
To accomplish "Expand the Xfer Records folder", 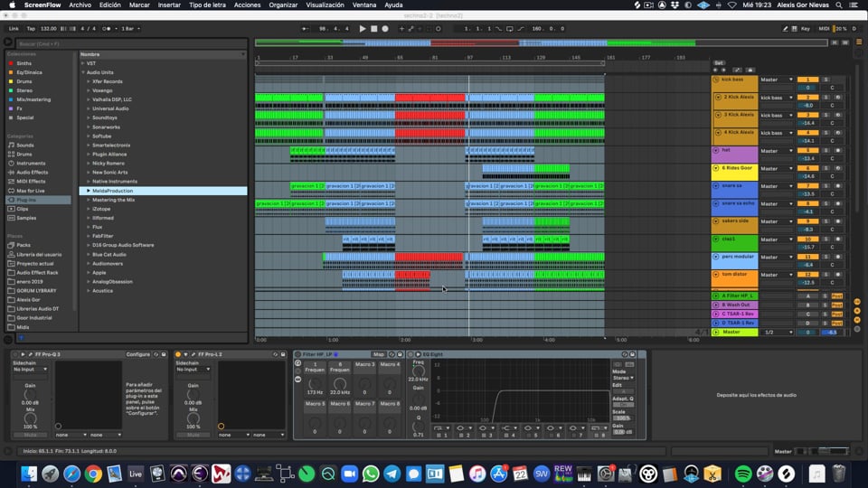I will (89, 81).
